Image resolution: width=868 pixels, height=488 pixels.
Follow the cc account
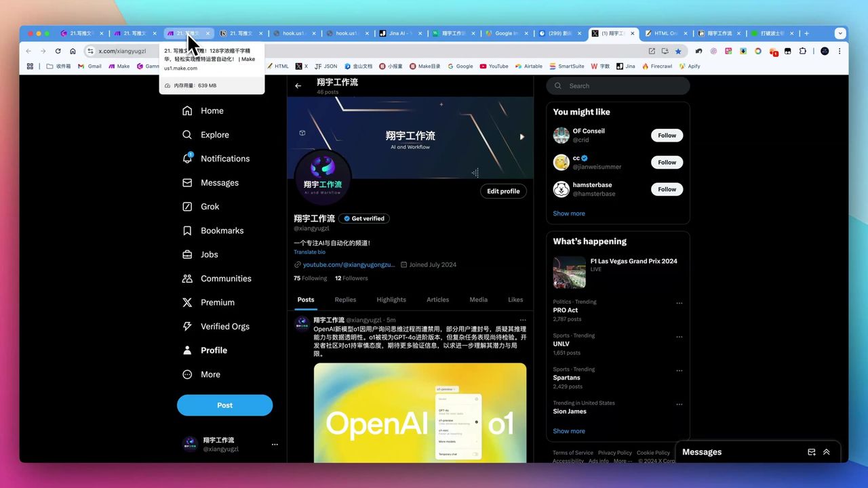click(667, 162)
